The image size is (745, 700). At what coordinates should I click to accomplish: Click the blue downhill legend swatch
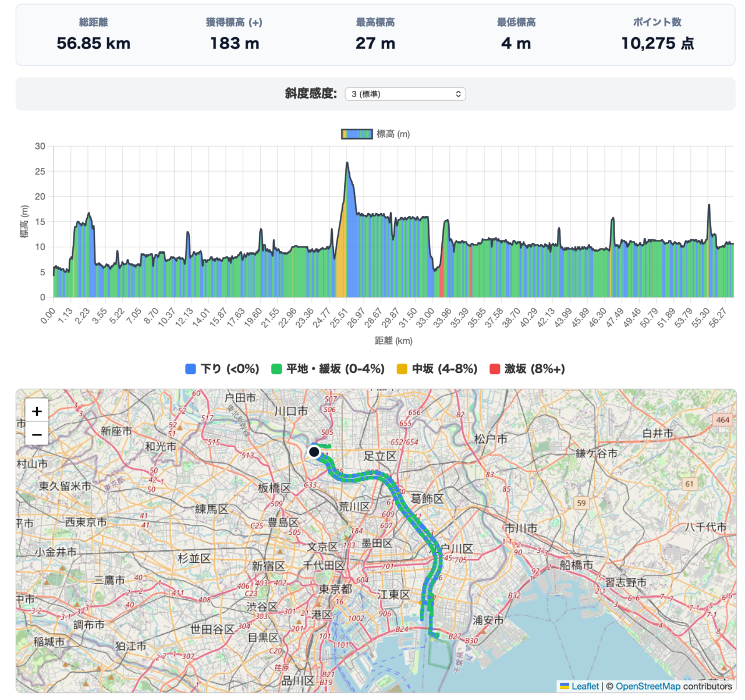pos(190,369)
